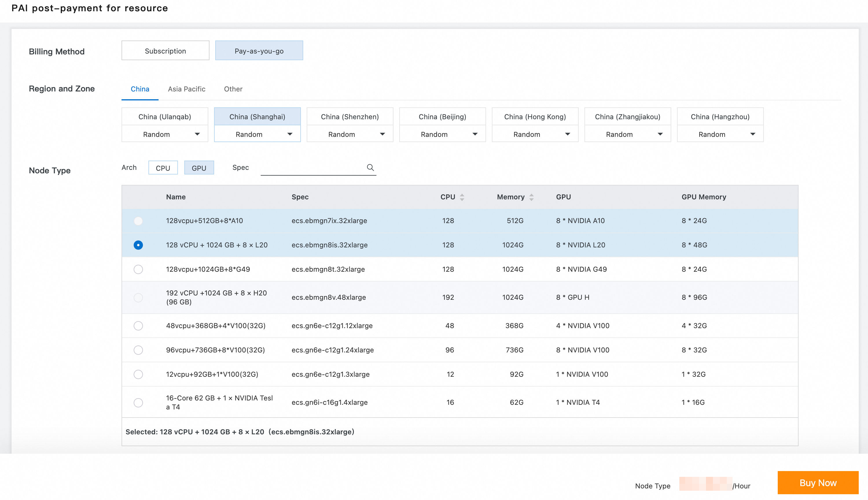Image resolution: width=868 pixels, height=500 pixels.
Task: Expand the China (Hangzhou) zone dropdown
Action: pos(720,134)
